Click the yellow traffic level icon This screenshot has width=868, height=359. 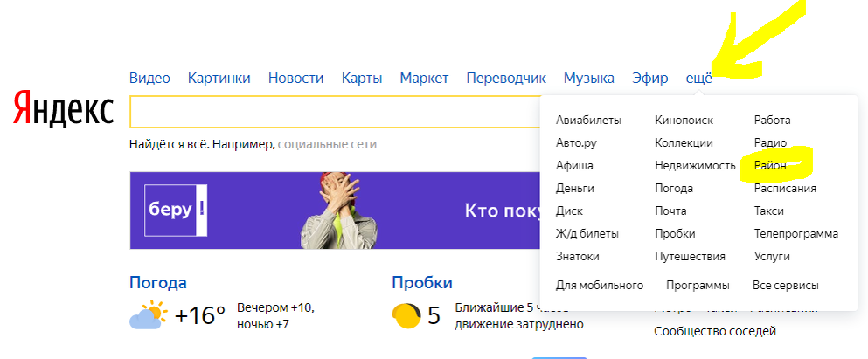coord(406,316)
